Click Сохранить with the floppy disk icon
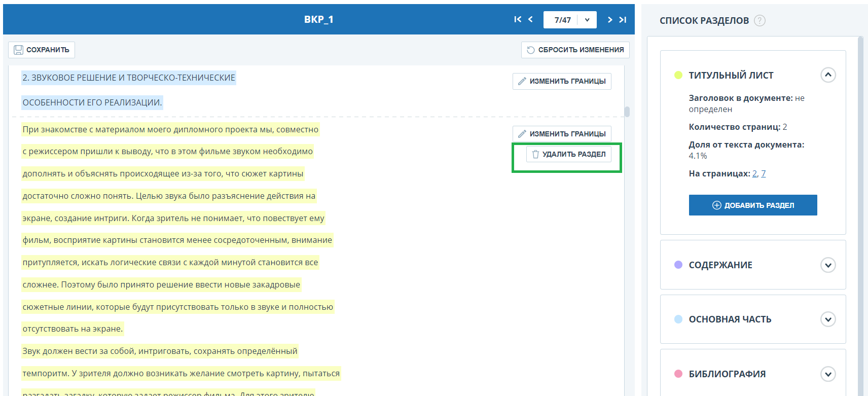This screenshot has height=396, width=868. 42,50
